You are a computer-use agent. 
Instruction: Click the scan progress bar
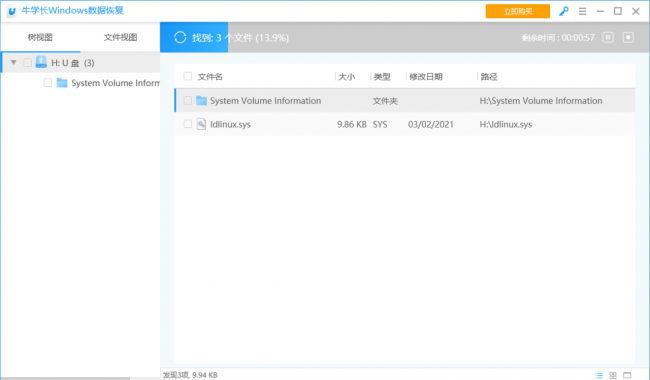click(x=405, y=37)
